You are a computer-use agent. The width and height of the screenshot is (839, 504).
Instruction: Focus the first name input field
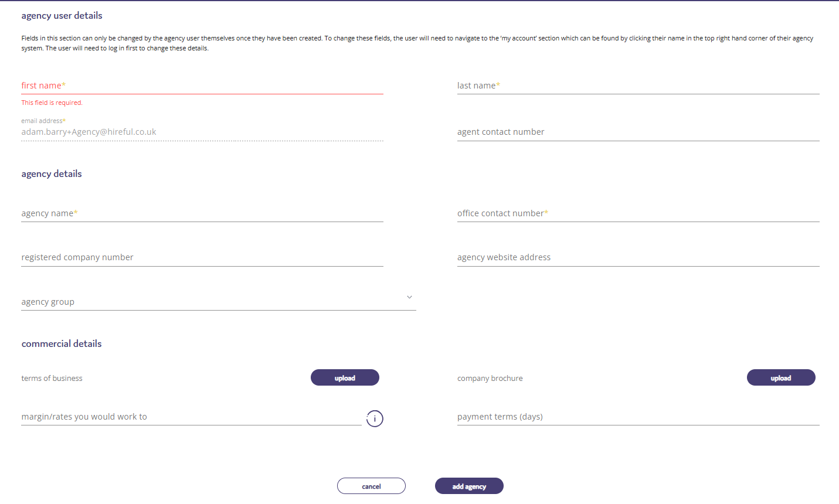click(202, 86)
